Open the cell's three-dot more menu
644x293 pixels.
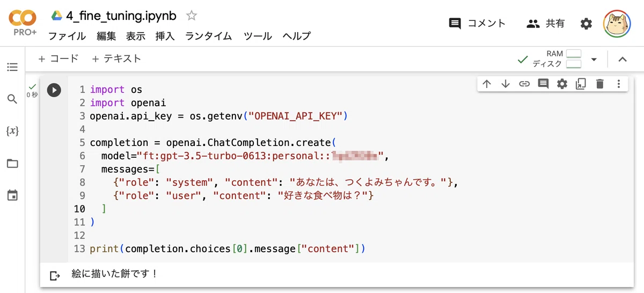[619, 84]
